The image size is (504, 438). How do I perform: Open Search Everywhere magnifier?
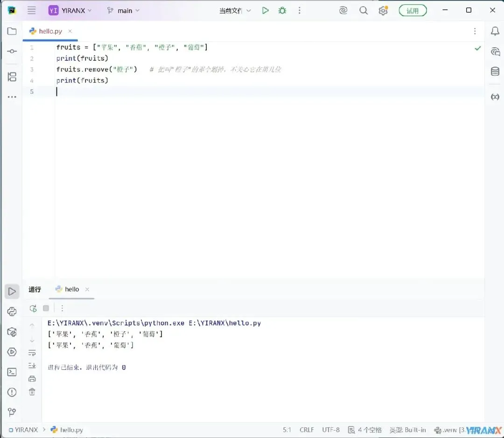[364, 11]
